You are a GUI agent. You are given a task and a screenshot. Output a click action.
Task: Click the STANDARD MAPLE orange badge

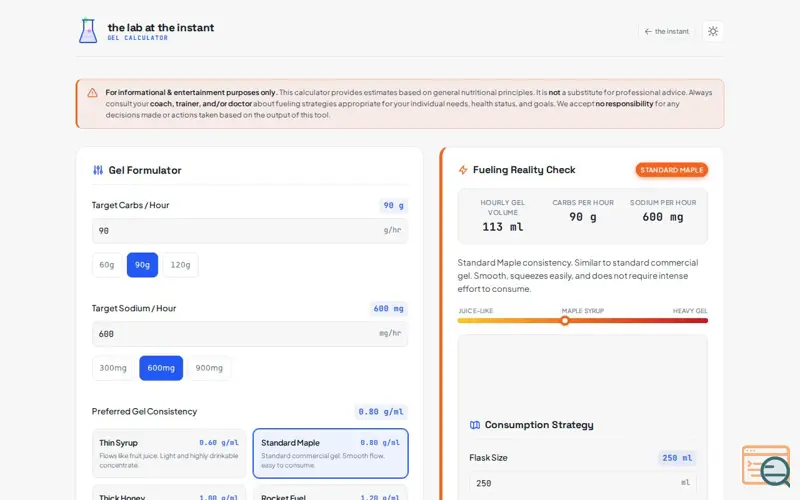tap(671, 170)
